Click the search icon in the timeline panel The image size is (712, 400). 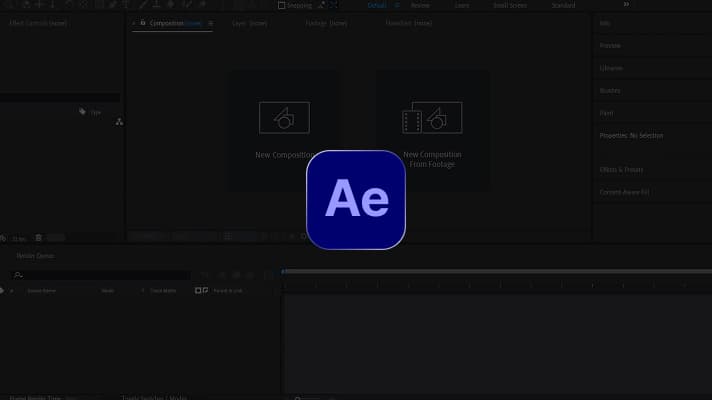(18, 275)
